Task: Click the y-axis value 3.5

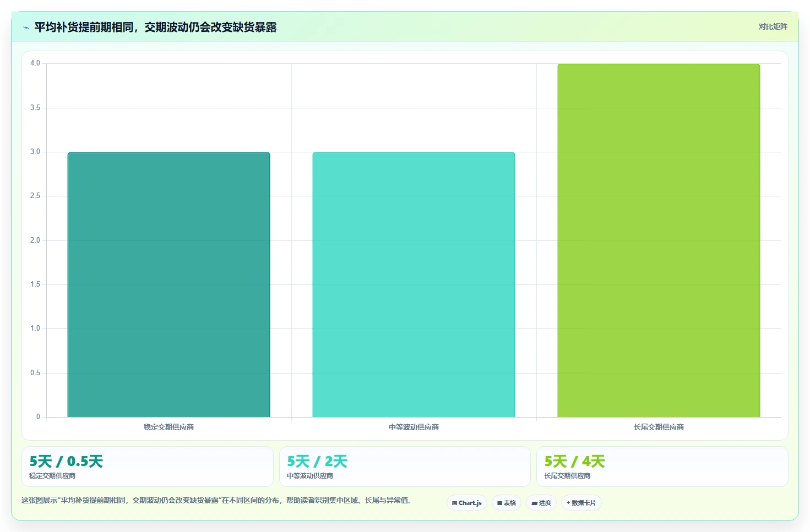Action: 35,108
